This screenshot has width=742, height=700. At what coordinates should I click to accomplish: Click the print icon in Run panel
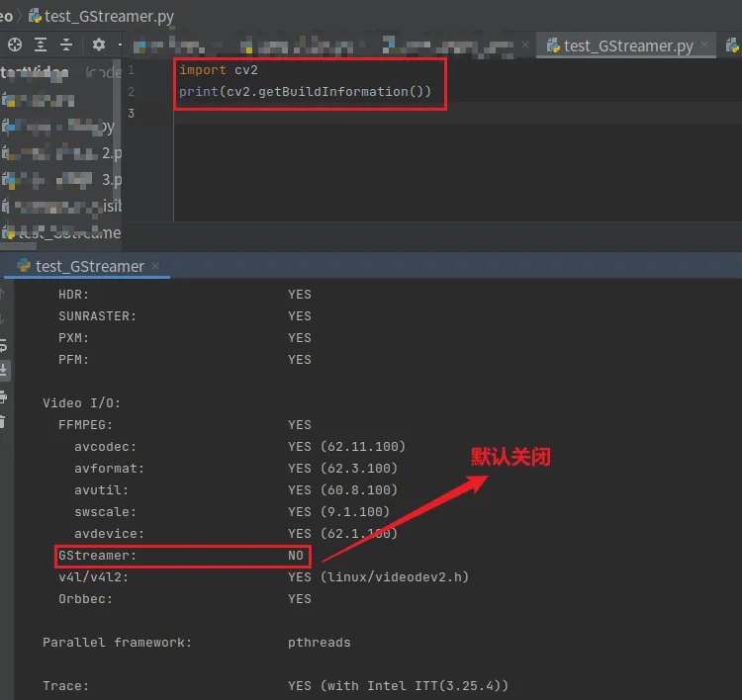(x=3, y=396)
